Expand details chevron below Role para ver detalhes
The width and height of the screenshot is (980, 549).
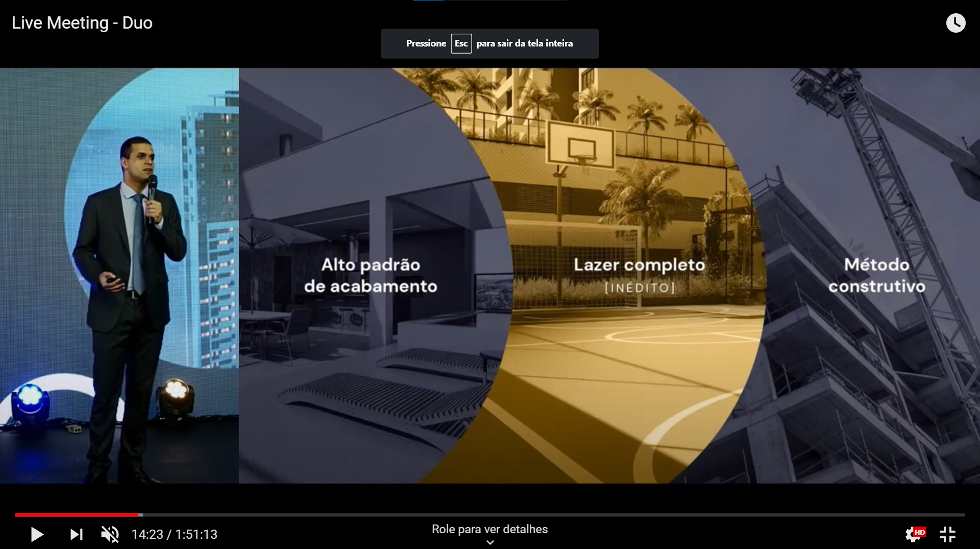click(490, 542)
